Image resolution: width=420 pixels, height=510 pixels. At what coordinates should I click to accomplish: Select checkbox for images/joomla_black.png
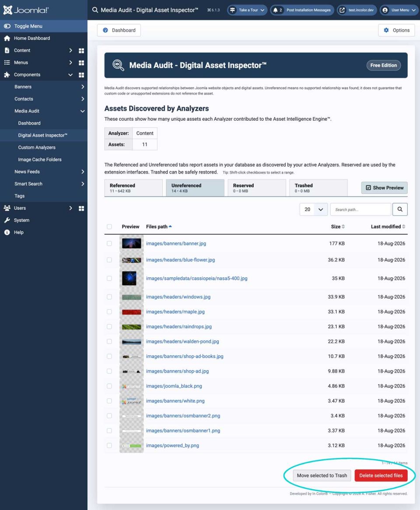point(109,386)
